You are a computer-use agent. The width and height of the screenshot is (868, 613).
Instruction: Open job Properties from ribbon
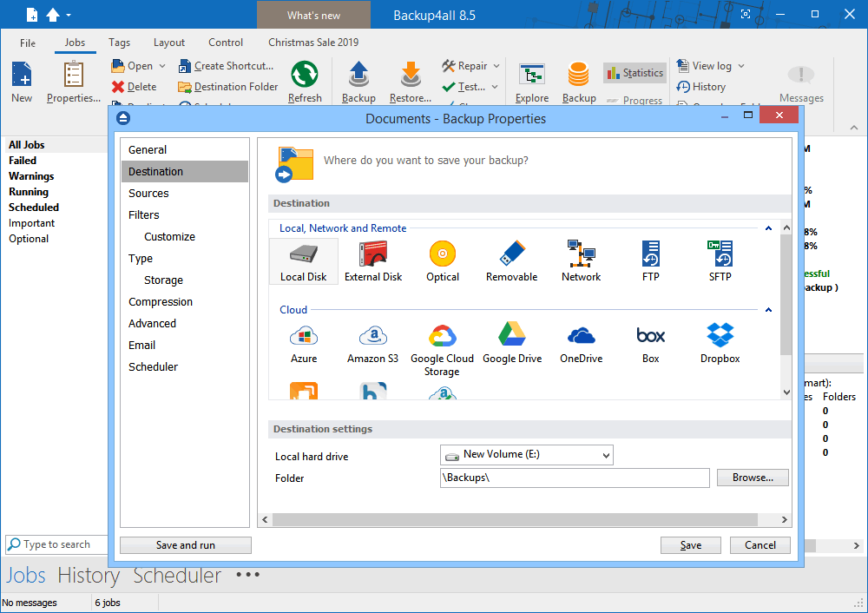[x=74, y=82]
